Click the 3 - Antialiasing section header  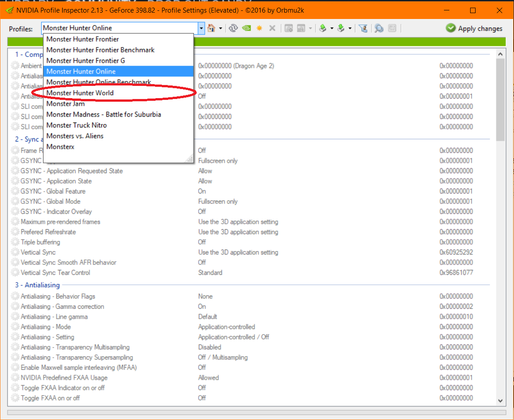pyautogui.click(x=38, y=285)
